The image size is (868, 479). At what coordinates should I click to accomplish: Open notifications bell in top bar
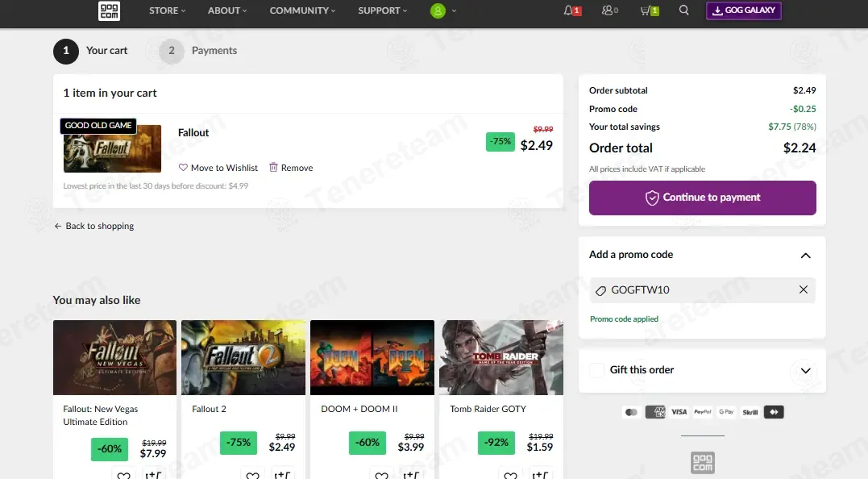[568, 10]
